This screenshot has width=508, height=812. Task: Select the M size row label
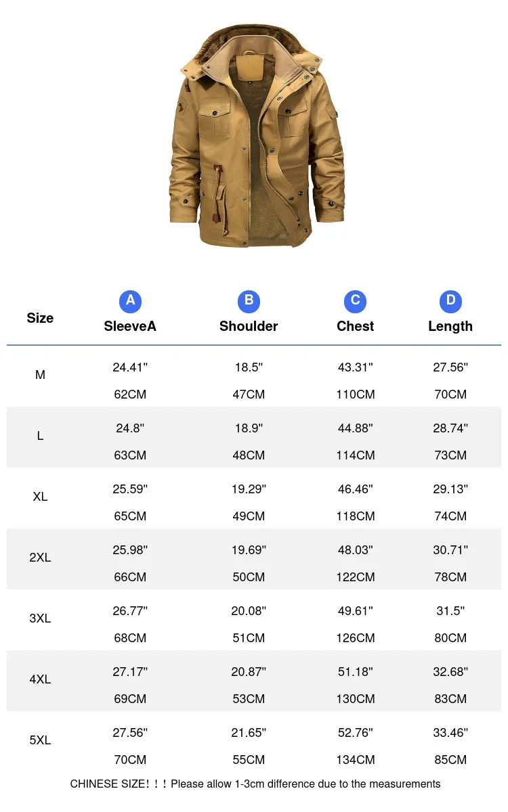pos(40,375)
